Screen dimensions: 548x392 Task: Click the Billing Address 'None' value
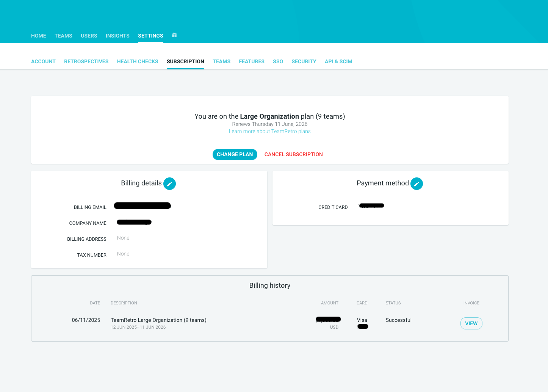[123, 238]
